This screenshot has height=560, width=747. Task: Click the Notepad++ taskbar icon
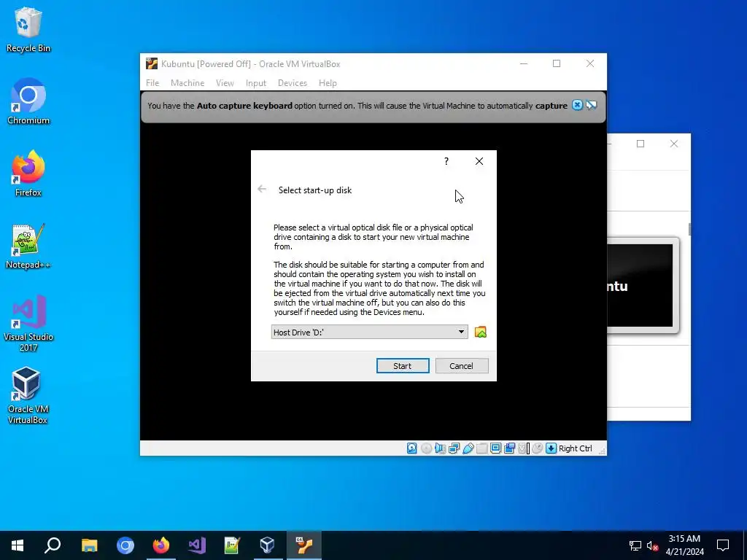(232, 545)
